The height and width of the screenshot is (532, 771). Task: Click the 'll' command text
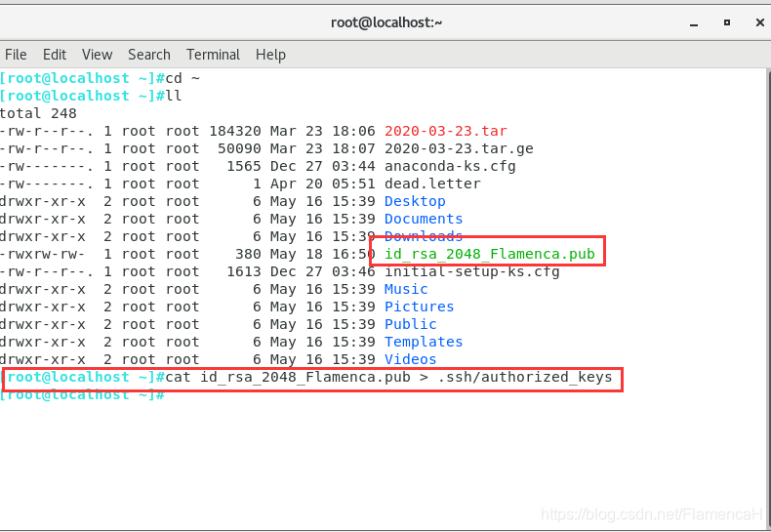(x=174, y=96)
